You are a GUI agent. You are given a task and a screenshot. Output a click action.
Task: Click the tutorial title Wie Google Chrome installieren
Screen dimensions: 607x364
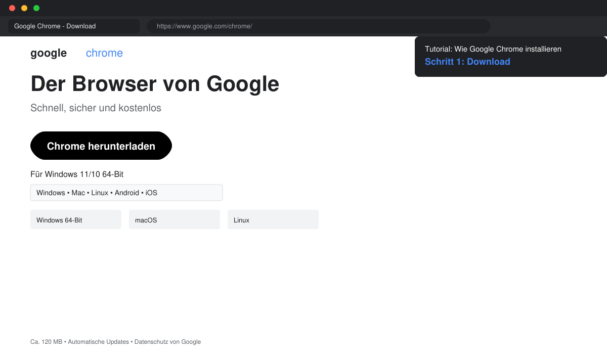(493, 49)
